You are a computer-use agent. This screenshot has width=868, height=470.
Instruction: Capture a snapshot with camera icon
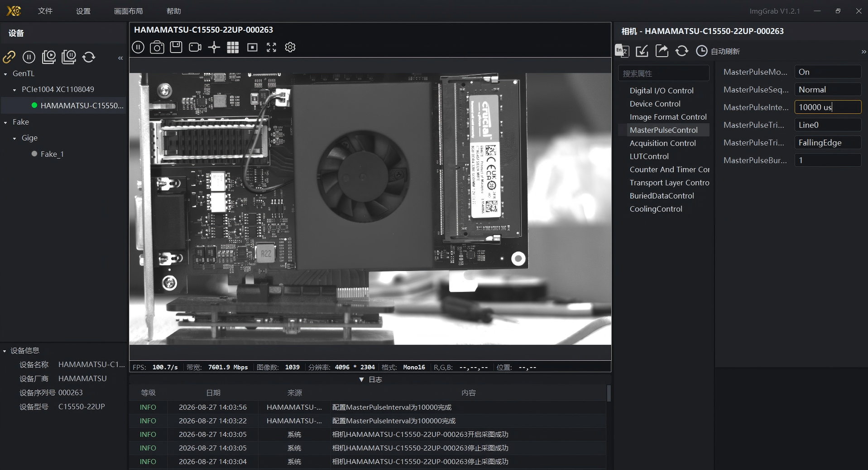point(157,47)
